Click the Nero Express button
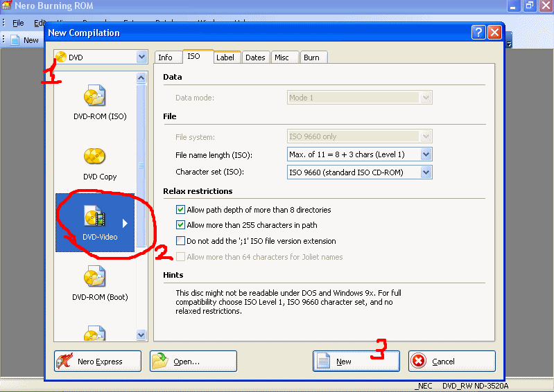The image size is (554, 392). pyautogui.click(x=98, y=361)
